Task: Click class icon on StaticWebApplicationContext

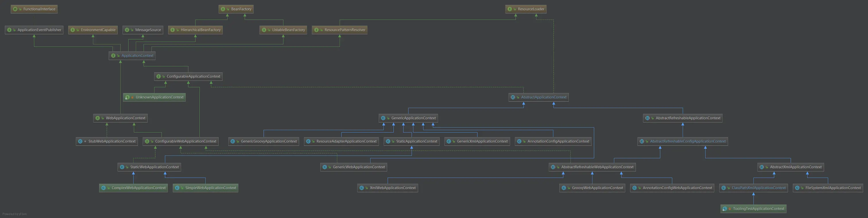Action: (x=122, y=167)
